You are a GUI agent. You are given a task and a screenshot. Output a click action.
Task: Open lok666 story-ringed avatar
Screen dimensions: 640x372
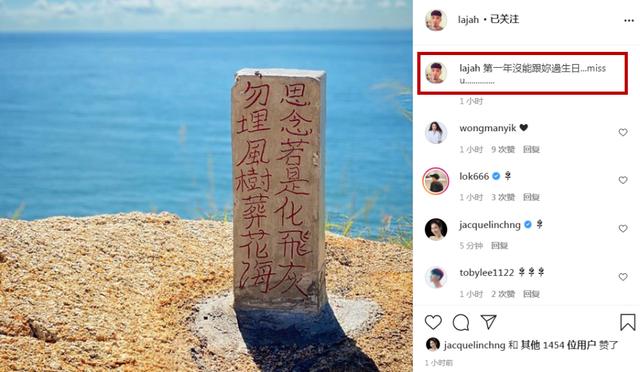pos(436,180)
